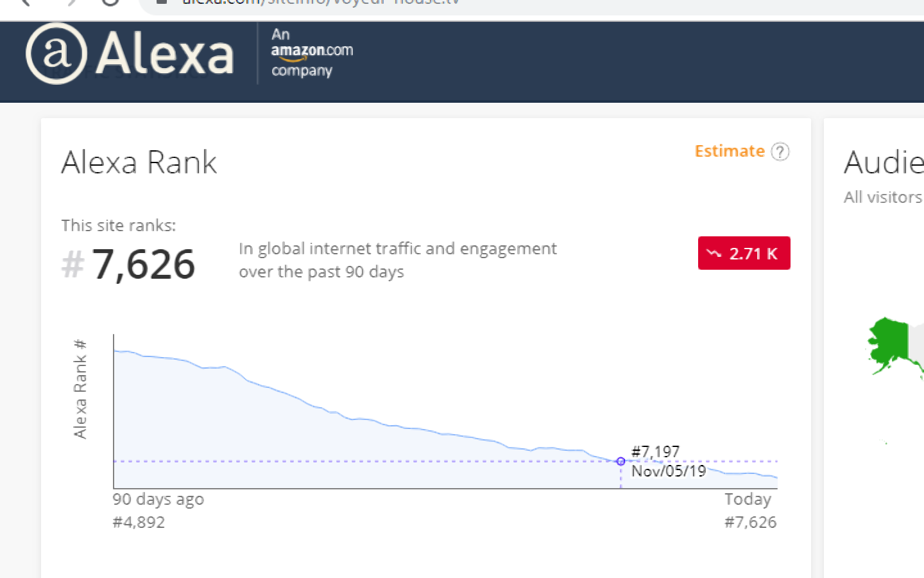Screen dimensions: 924x578
Task: Click the "Today" axis label
Action: pos(748,499)
